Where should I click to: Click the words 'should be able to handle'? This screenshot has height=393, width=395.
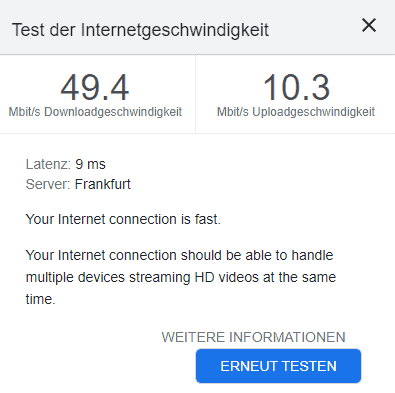tap(257, 255)
